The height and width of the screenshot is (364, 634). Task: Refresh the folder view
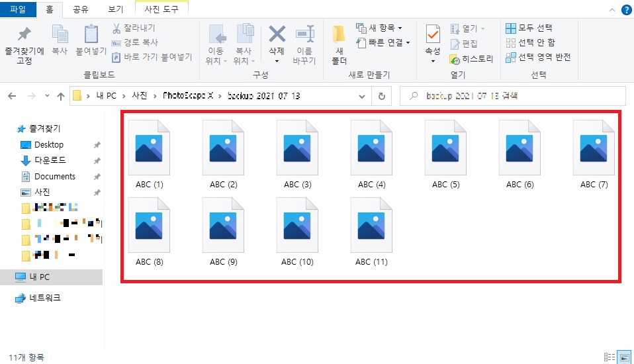click(381, 96)
